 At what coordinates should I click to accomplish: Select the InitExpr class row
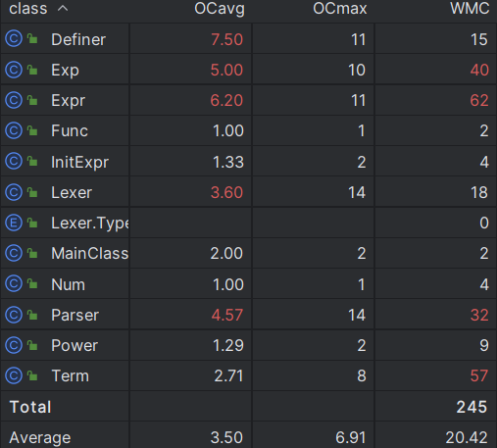point(248,162)
